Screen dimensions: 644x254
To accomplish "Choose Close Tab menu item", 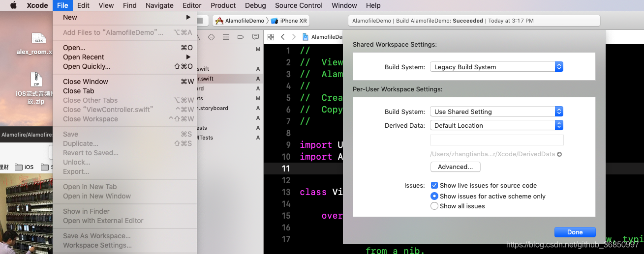I will pyautogui.click(x=124, y=91).
